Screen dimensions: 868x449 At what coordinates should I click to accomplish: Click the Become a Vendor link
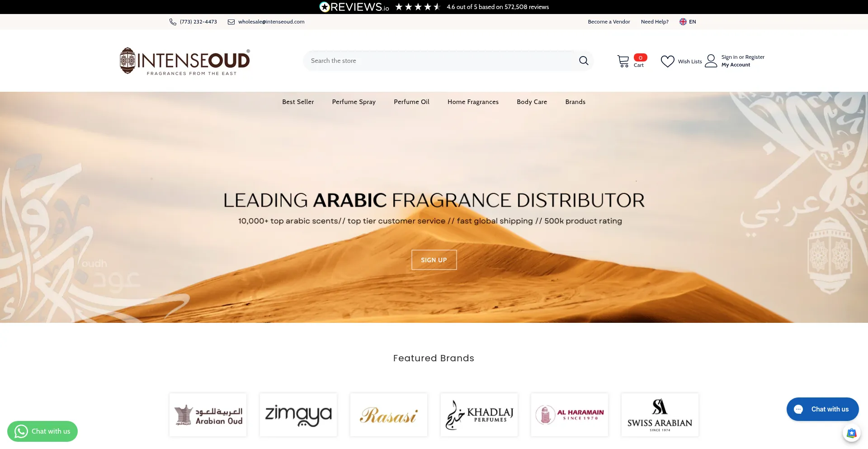(x=609, y=22)
